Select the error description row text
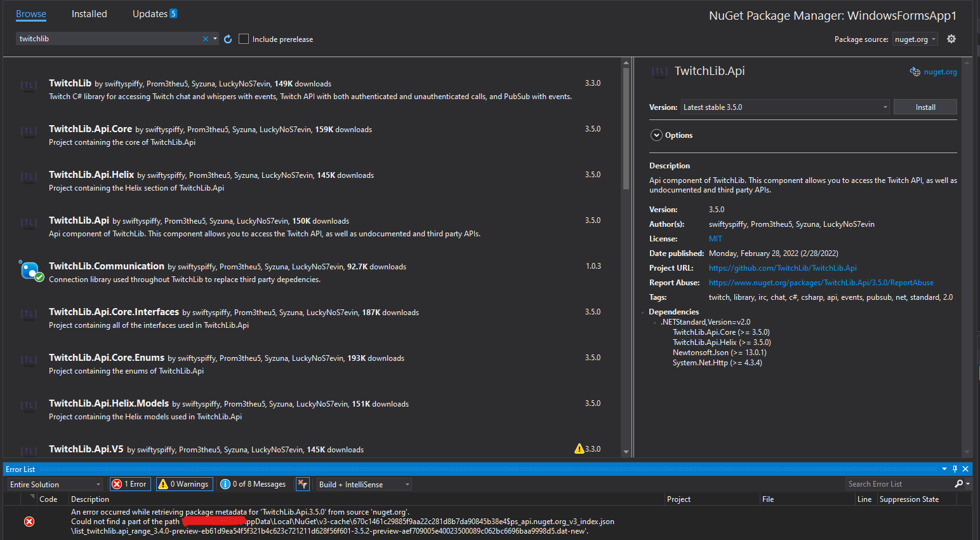Image resolution: width=980 pixels, height=540 pixels. (x=343, y=522)
